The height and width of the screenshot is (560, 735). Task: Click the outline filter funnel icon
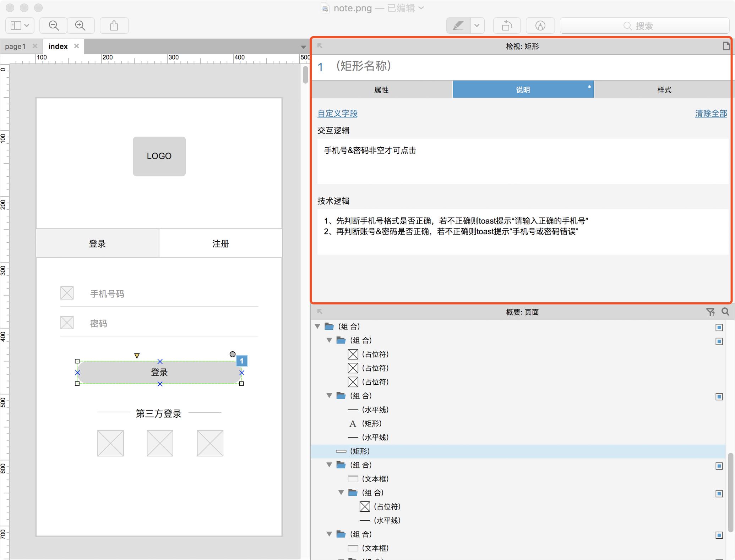coord(710,312)
